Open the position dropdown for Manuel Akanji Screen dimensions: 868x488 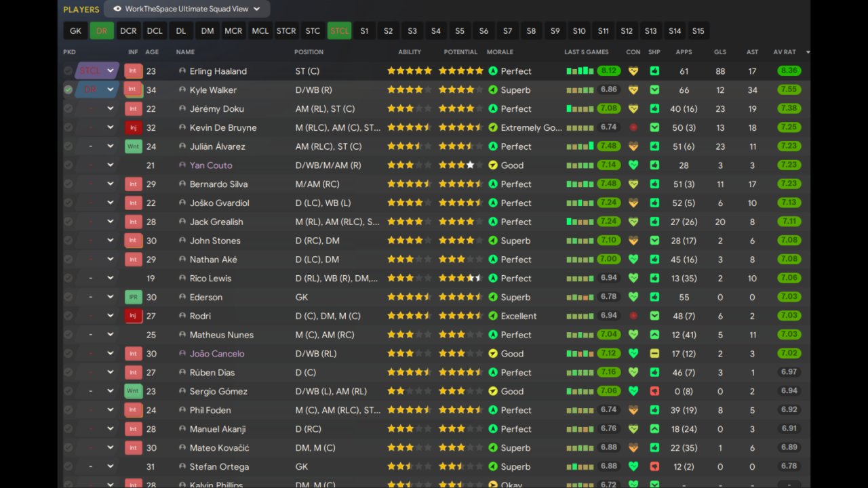pos(97,429)
